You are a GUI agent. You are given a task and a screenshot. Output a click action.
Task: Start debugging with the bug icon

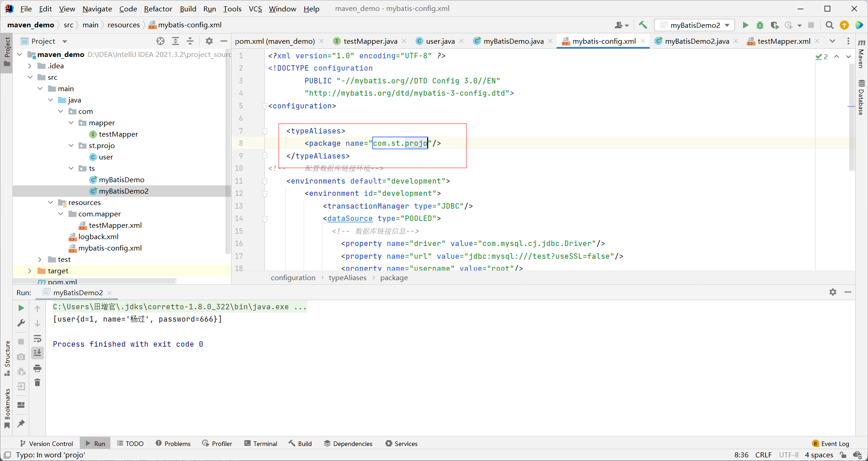(760, 25)
